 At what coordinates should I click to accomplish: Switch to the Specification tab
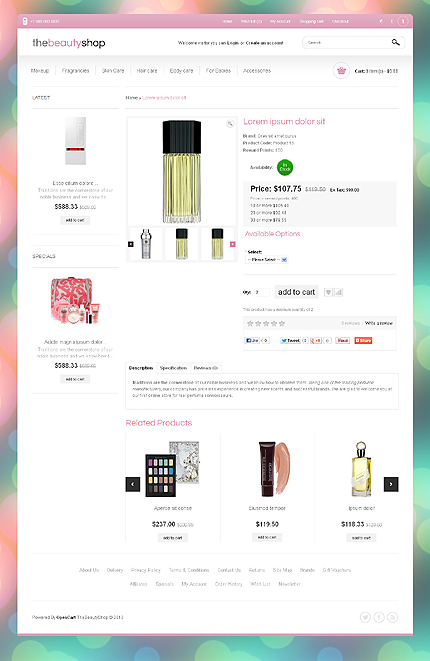tap(173, 368)
